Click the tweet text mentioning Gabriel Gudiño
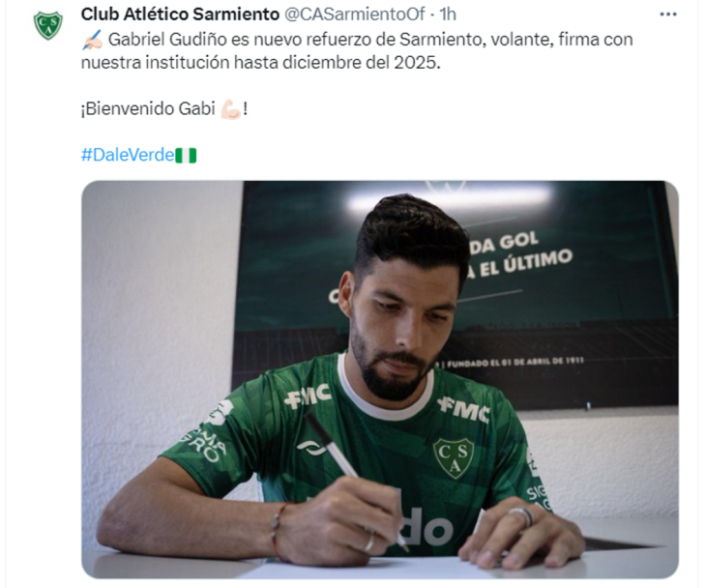706x588 pixels. click(357, 51)
